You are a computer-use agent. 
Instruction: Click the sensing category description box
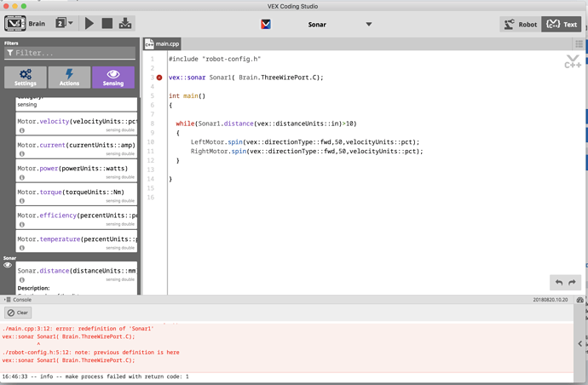click(x=77, y=104)
